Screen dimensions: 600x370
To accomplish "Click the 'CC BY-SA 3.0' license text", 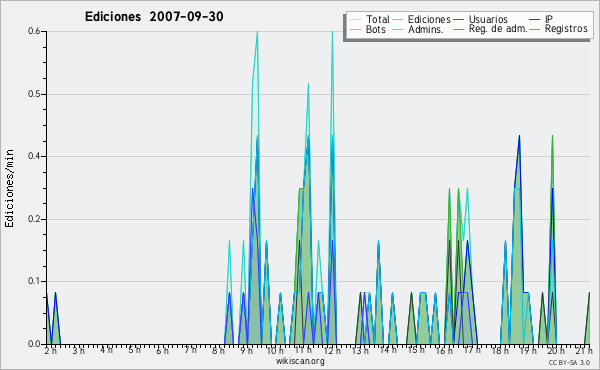I will tap(569, 362).
